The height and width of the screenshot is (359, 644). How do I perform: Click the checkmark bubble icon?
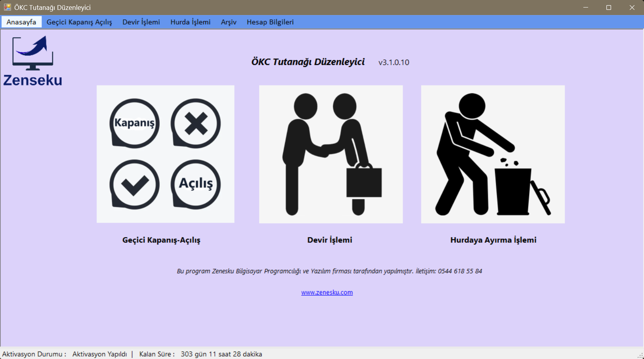coord(134,184)
